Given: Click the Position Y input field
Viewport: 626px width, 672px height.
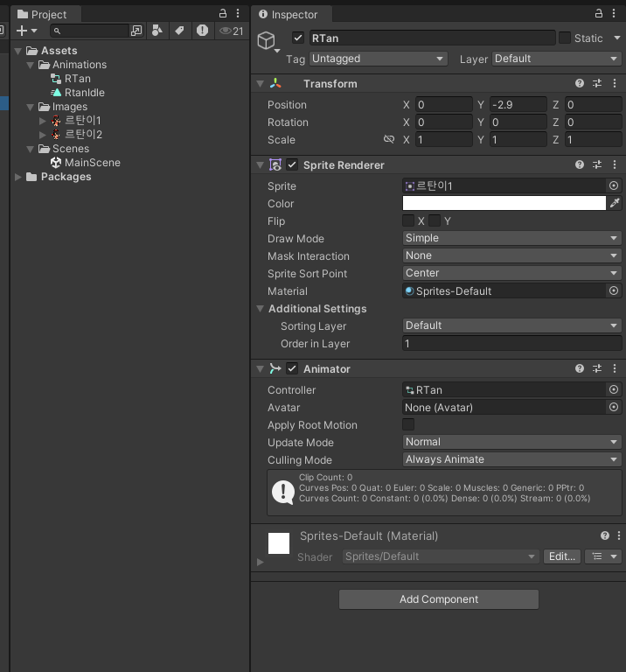Looking at the screenshot, I should 518,105.
